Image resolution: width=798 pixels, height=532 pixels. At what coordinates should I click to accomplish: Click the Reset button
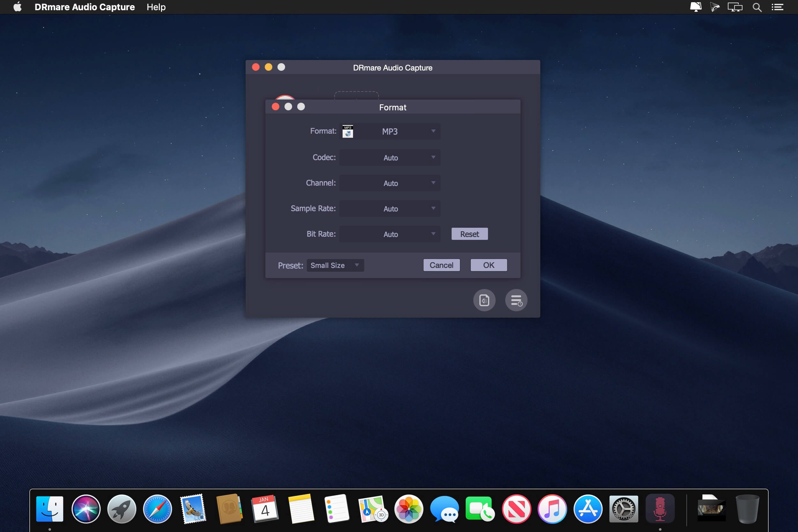point(469,234)
